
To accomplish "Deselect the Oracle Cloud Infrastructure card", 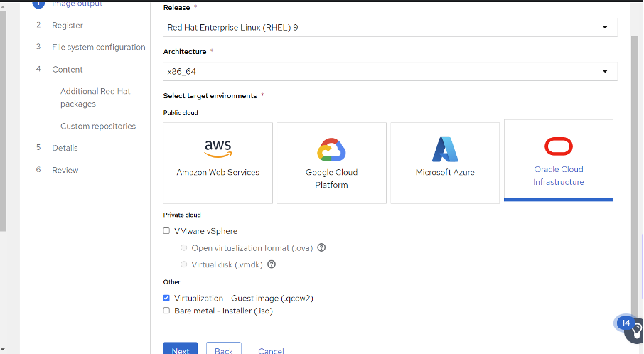I will click(x=559, y=160).
